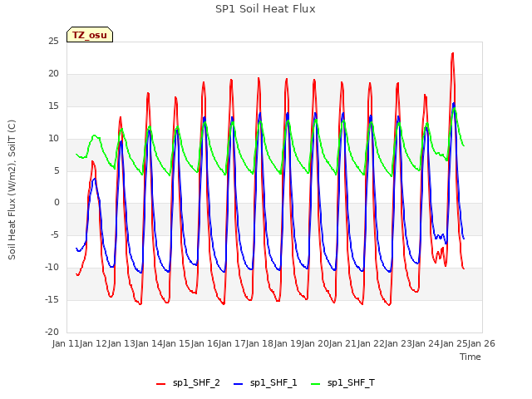Click the Jan 20 x-axis tick label
The width and height of the screenshot is (532, 399).
315,343
